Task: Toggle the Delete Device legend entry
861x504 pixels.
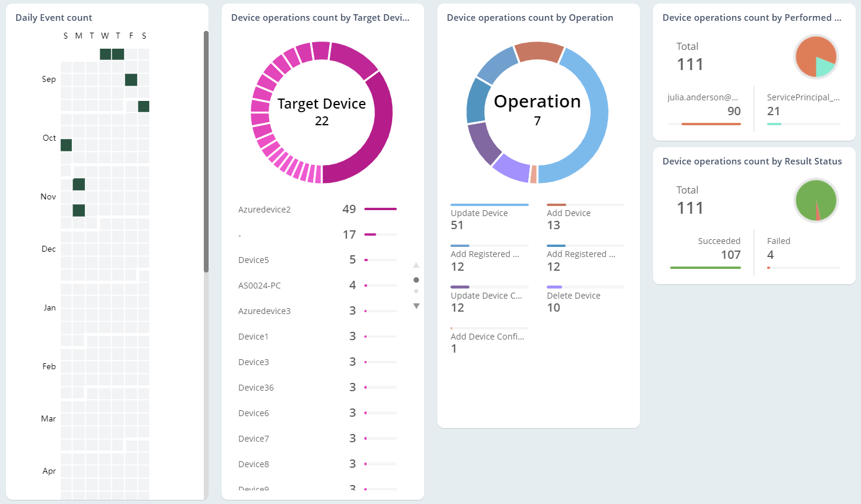Action: [572, 295]
